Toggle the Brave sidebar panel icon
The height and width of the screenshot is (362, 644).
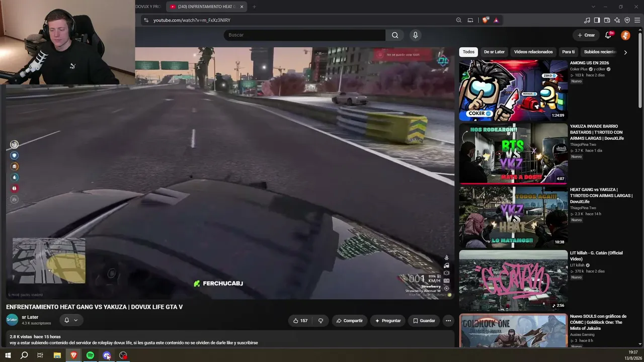pyautogui.click(x=597, y=20)
